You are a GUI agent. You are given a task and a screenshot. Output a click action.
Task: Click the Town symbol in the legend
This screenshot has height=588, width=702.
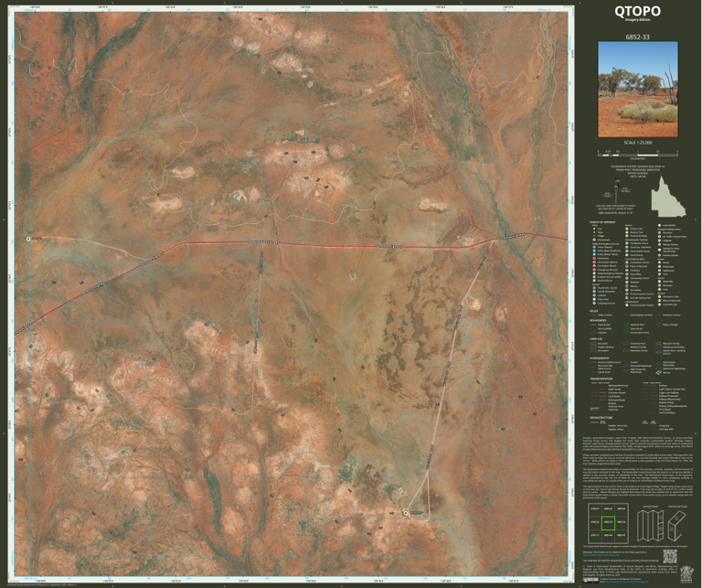594,232
